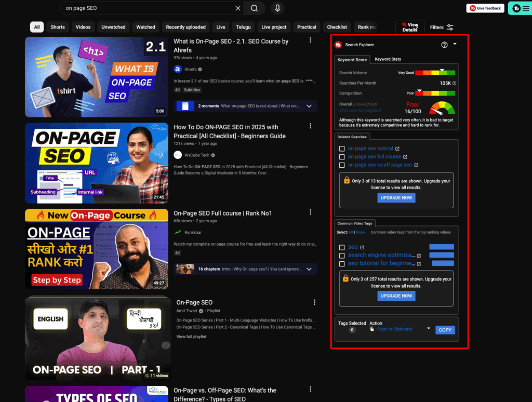Open options menu for Rankknar Full course video

310,212
